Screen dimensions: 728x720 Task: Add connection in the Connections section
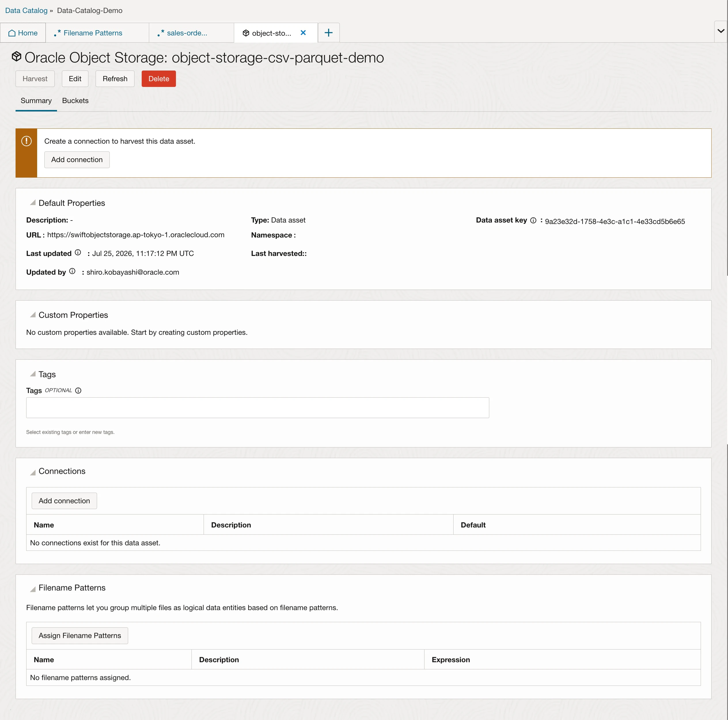pyautogui.click(x=64, y=501)
